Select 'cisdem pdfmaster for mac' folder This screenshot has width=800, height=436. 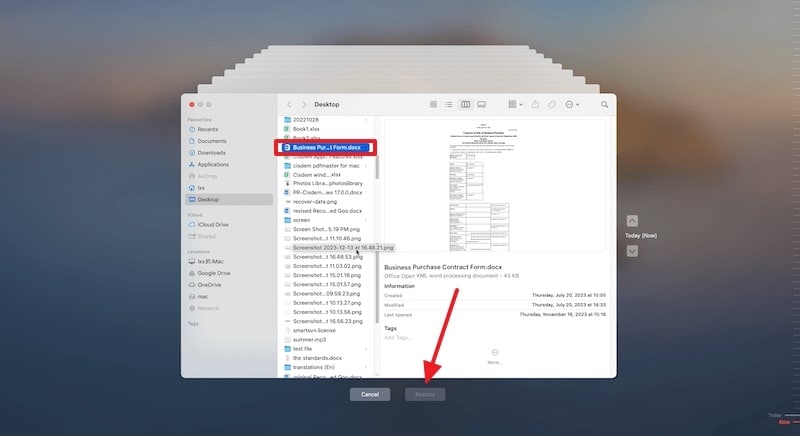coord(326,166)
